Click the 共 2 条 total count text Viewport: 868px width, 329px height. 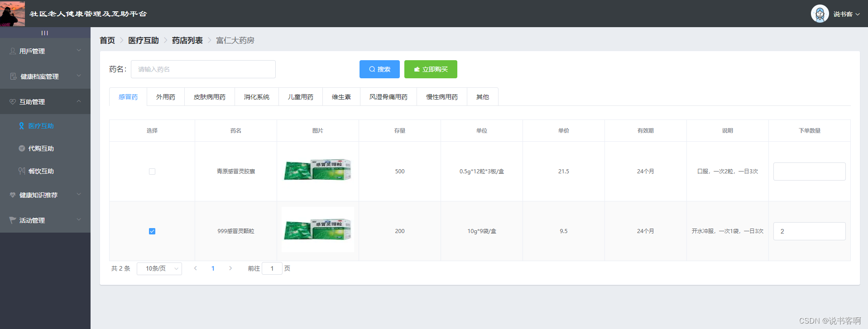click(x=121, y=268)
